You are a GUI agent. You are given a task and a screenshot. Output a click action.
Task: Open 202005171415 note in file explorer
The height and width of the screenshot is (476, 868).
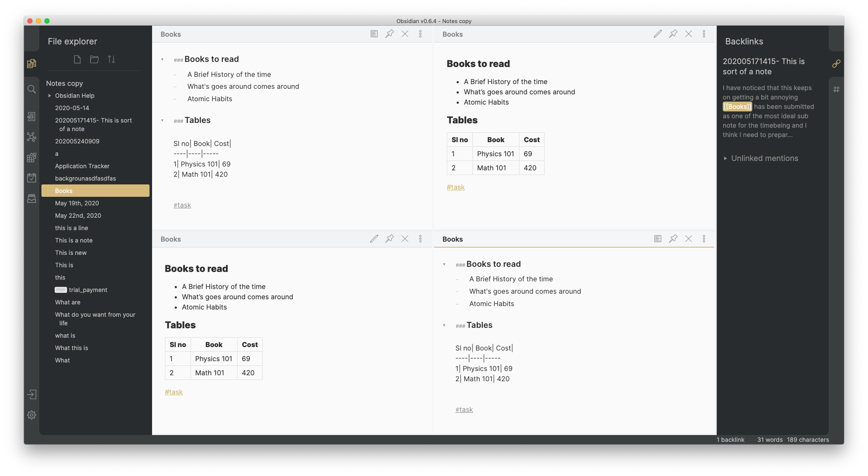point(94,124)
